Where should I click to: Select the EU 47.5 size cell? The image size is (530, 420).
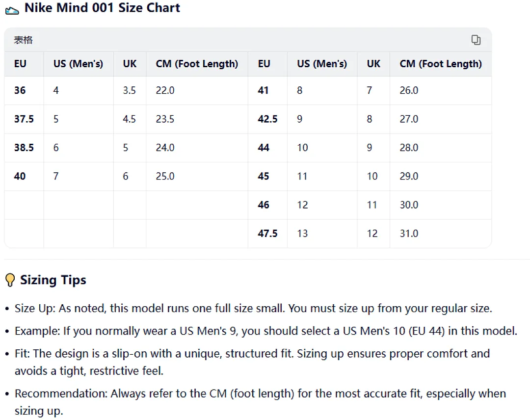click(268, 234)
